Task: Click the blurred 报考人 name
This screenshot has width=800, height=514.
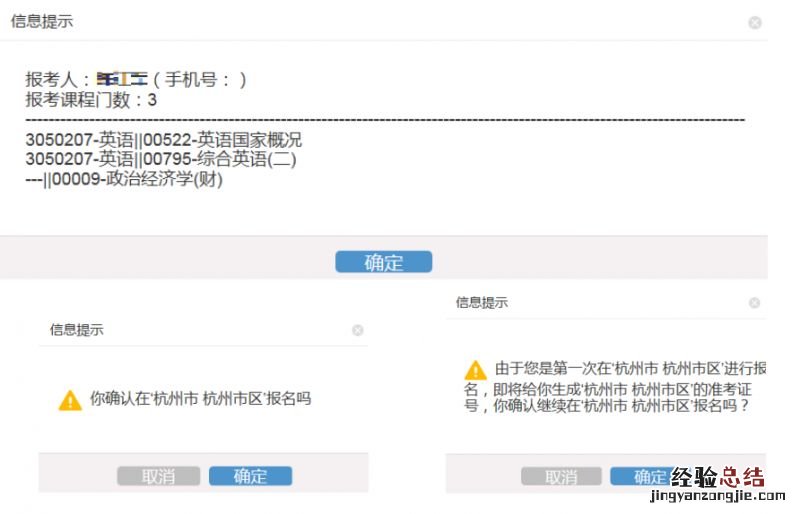Action: point(121,80)
